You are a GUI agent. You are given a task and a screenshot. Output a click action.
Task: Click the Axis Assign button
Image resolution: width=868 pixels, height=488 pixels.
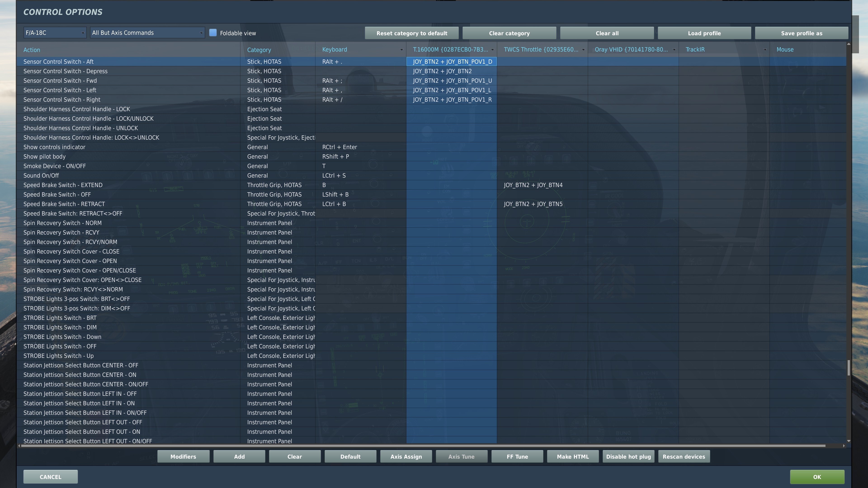coord(406,457)
